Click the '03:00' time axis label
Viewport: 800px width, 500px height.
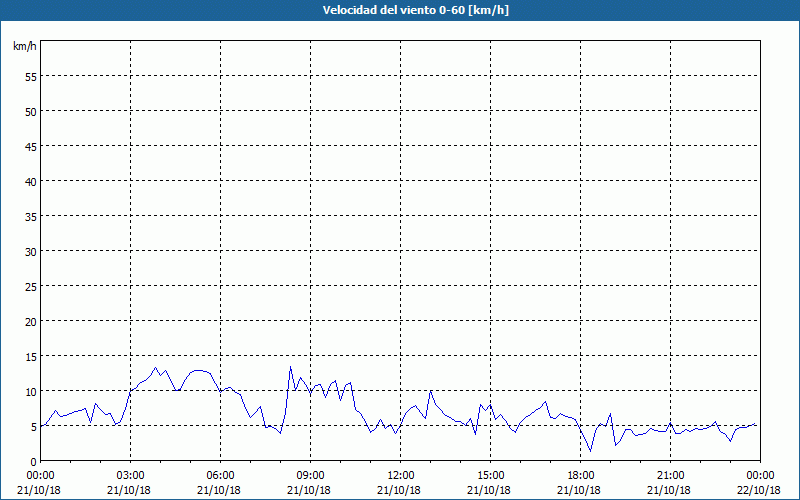(131, 476)
